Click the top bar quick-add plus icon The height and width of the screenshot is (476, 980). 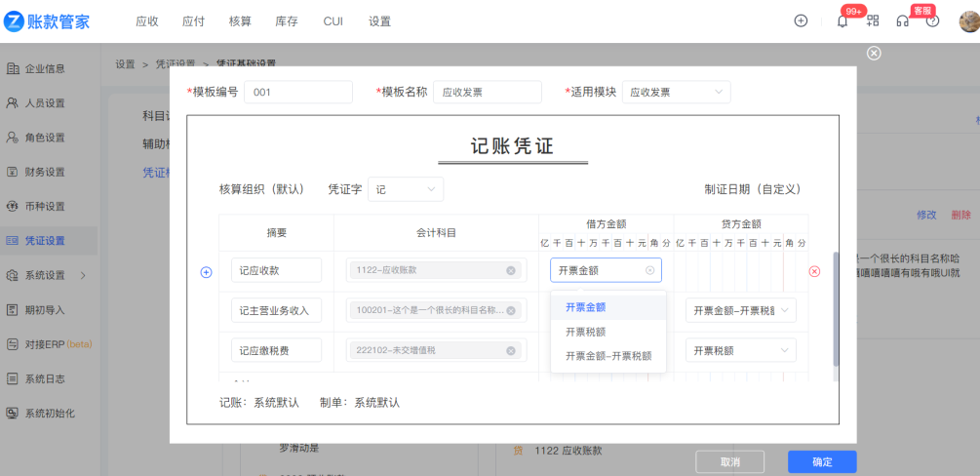(801, 20)
